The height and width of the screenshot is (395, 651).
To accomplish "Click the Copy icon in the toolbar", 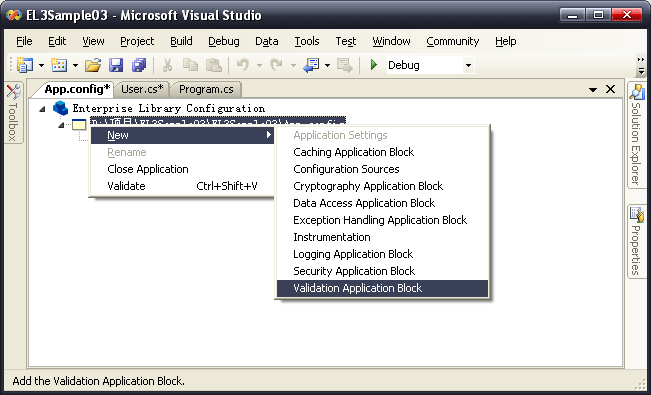I will click(x=191, y=65).
